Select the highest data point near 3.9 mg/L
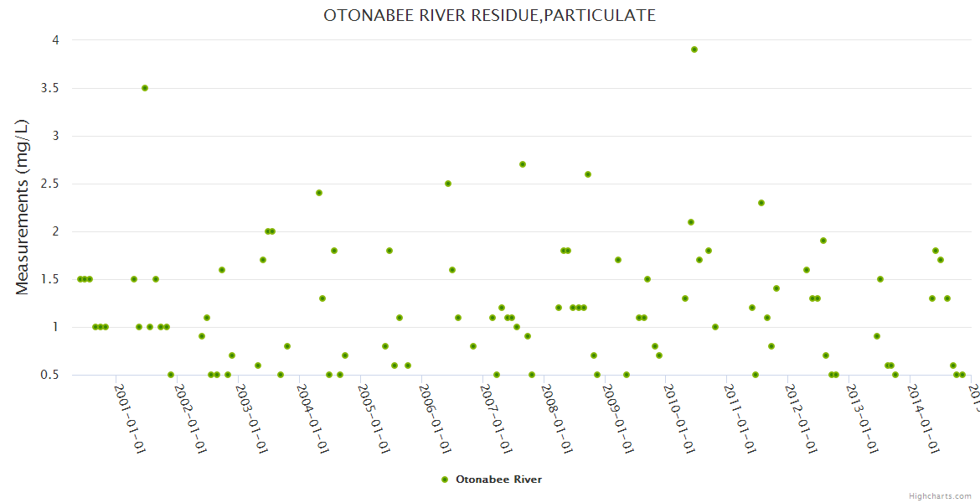 coord(694,49)
